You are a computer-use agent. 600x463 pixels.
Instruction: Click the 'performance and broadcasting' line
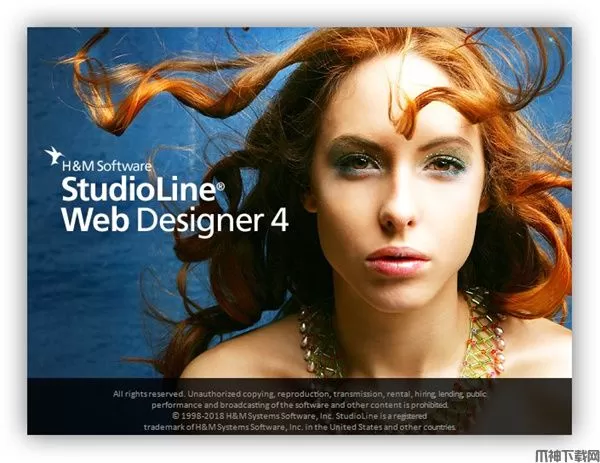click(300, 405)
